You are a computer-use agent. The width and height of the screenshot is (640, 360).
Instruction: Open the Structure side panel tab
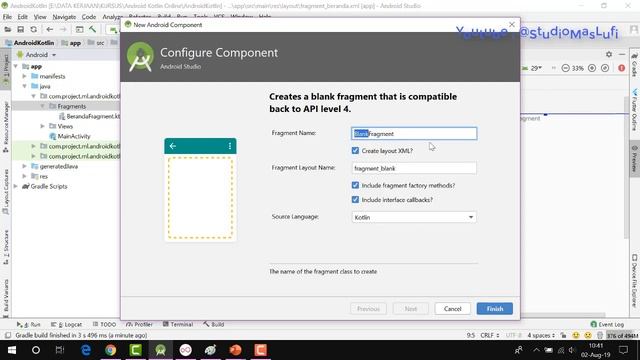6,247
